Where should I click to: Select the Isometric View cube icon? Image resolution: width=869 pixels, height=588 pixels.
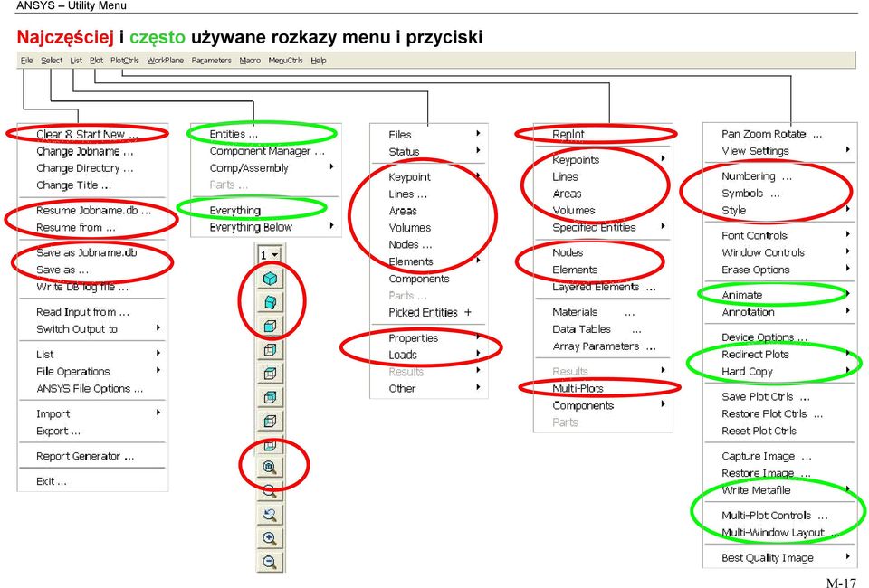click(270, 279)
